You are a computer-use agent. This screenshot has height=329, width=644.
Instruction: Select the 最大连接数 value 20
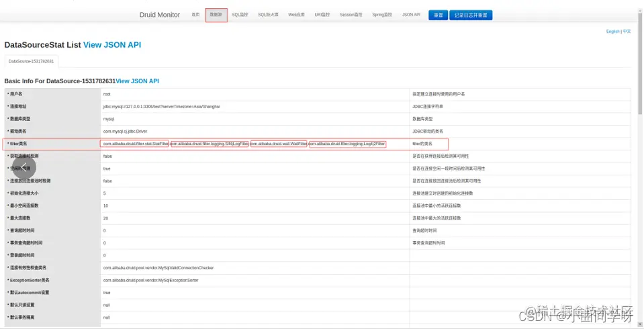(x=105, y=218)
